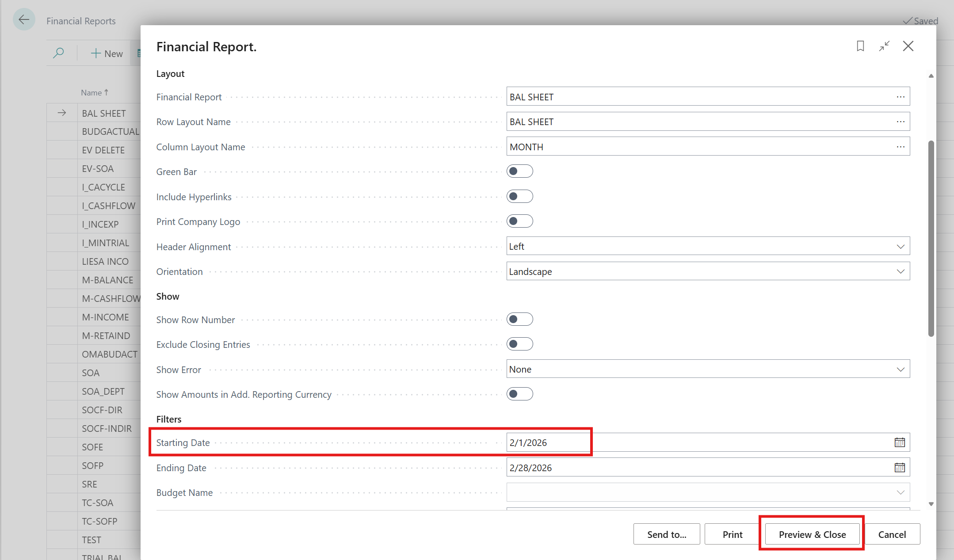
Task: Click New in the toolbar
Action: (107, 53)
